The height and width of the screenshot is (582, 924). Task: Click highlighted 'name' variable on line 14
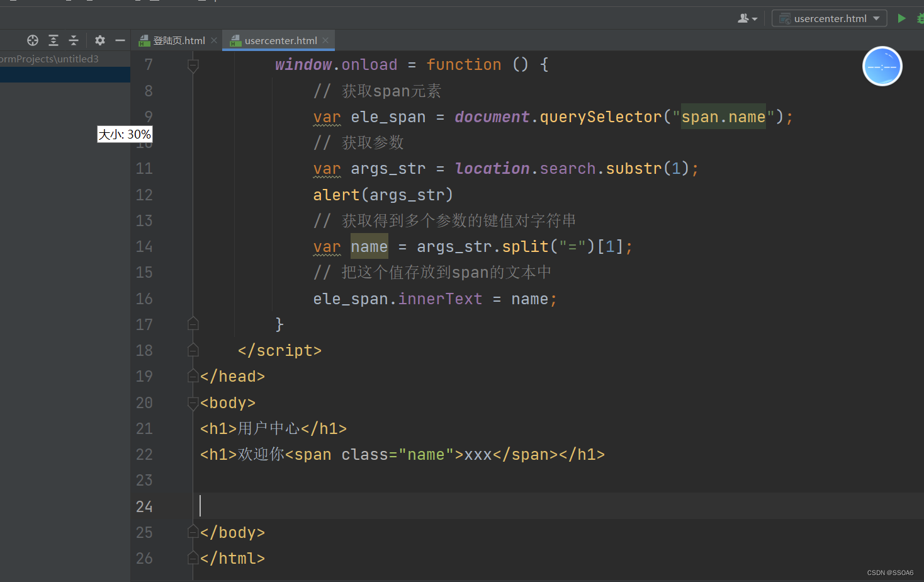click(369, 246)
